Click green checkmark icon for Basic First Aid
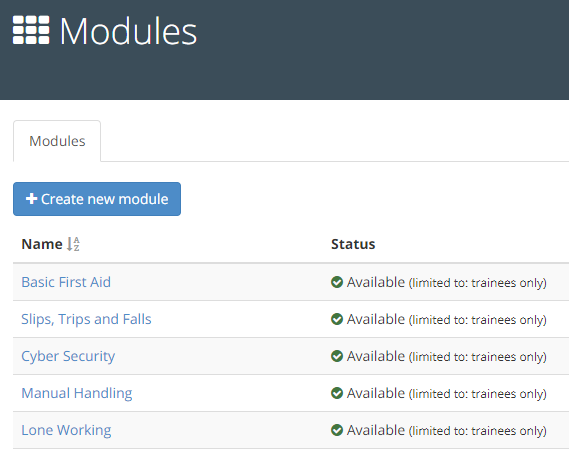The height and width of the screenshot is (464, 569). pos(337,282)
